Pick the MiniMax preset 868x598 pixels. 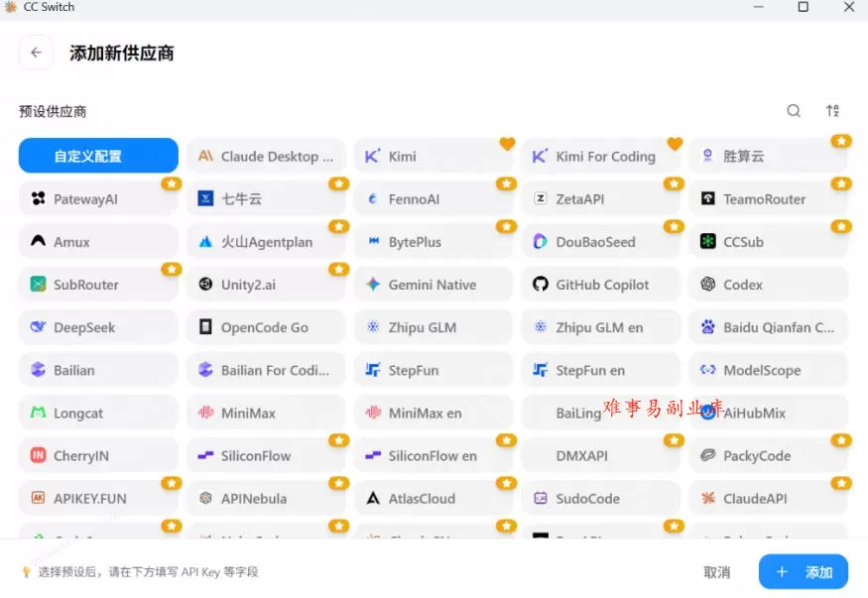point(266,413)
